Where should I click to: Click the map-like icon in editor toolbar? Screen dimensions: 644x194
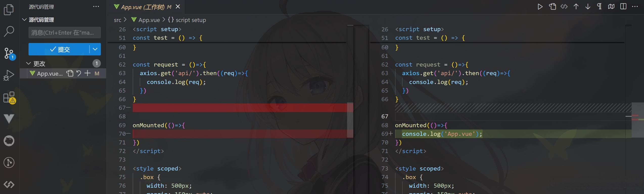pyautogui.click(x=611, y=7)
